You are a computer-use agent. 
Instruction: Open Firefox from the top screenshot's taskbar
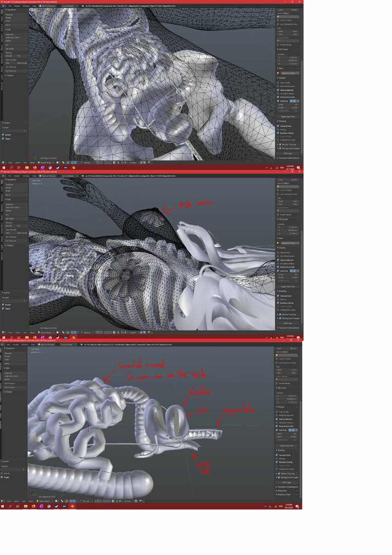coord(34,168)
